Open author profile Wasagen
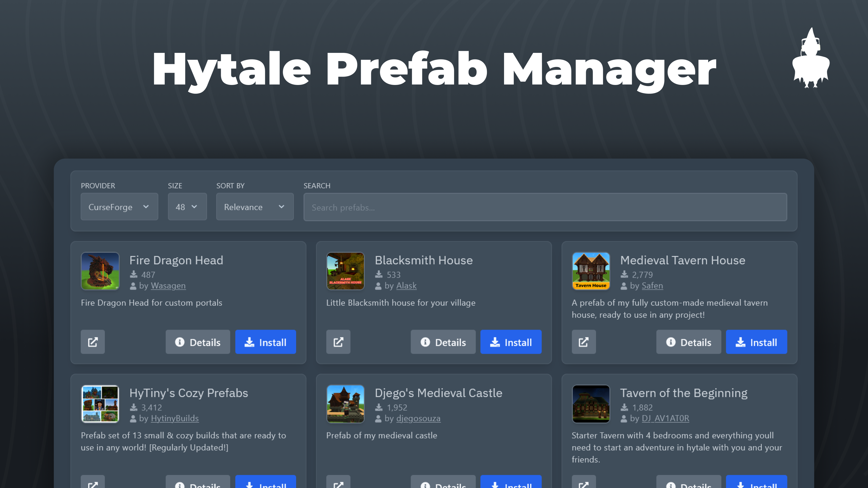Viewport: 868px width, 488px height. pyautogui.click(x=168, y=286)
